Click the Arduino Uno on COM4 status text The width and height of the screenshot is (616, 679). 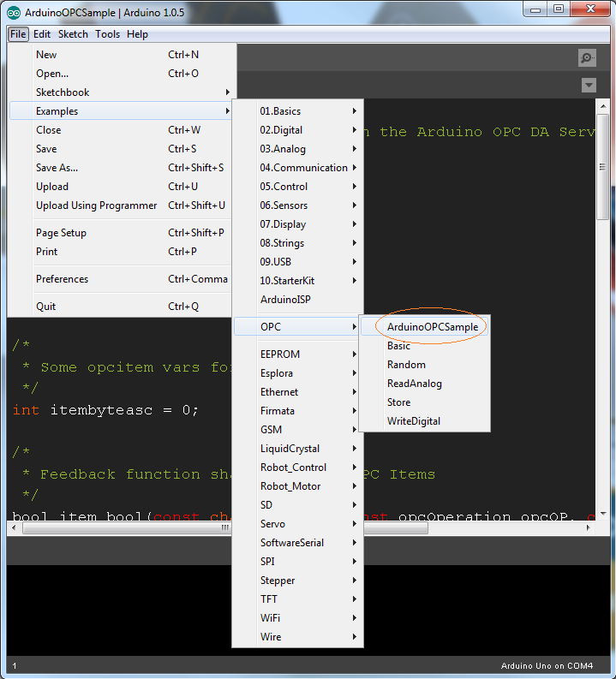[x=547, y=666]
